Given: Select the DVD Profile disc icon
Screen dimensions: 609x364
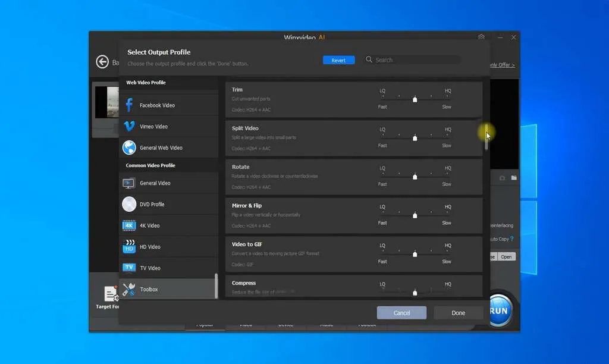Looking at the screenshot, I should coord(128,204).
